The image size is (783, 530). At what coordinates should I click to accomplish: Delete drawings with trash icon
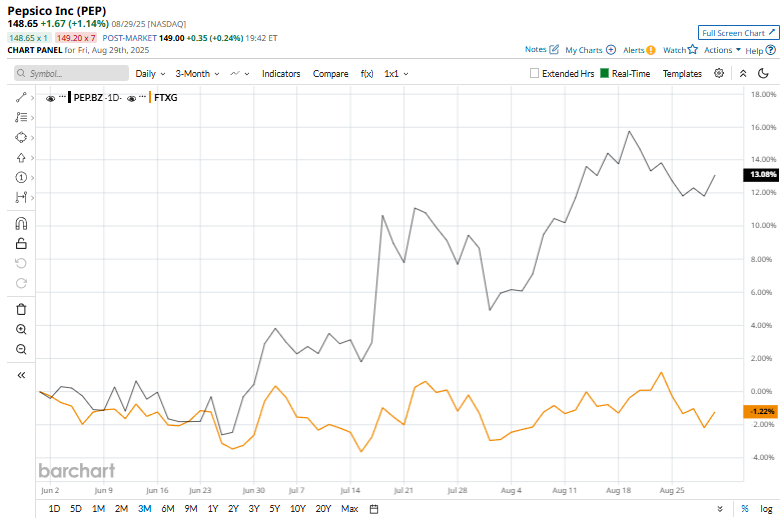(x=21, y=309)
